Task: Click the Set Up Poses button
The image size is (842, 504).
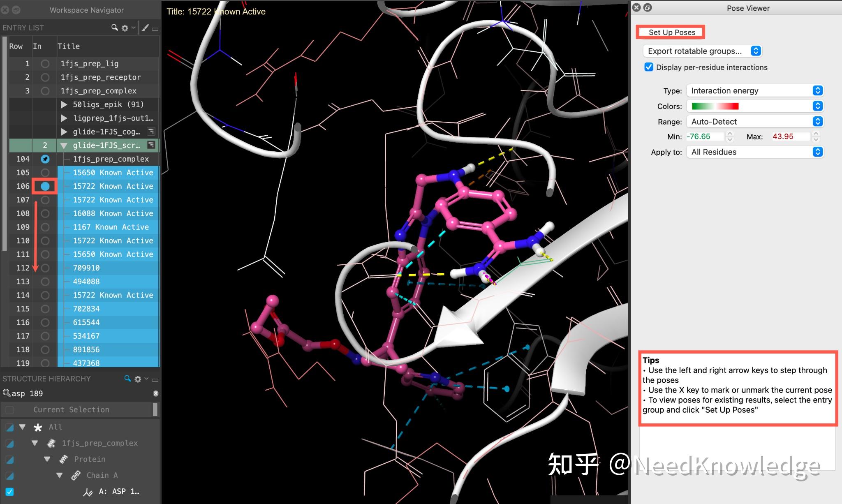Action: (x=671, y=32)
